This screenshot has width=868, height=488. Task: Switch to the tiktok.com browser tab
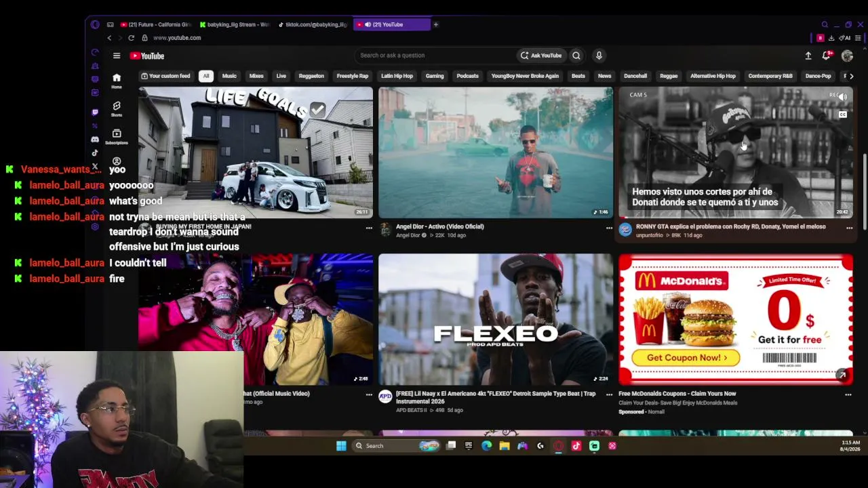coord(313,24)
